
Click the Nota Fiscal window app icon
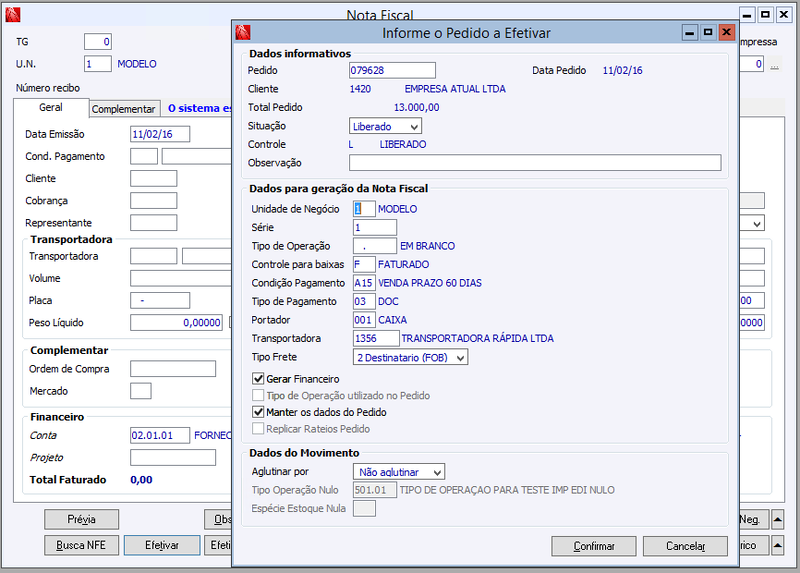tap(13, 15)
